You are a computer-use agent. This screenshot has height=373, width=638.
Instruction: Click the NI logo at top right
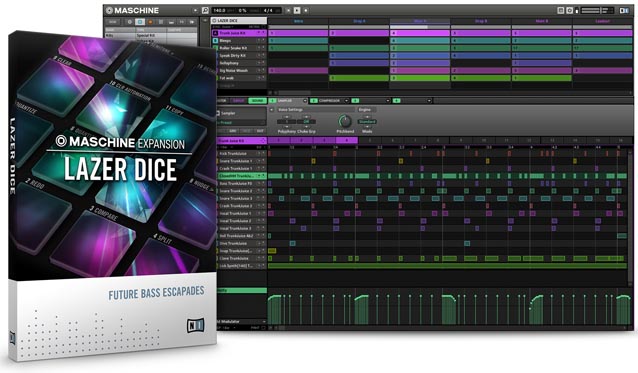624,11
